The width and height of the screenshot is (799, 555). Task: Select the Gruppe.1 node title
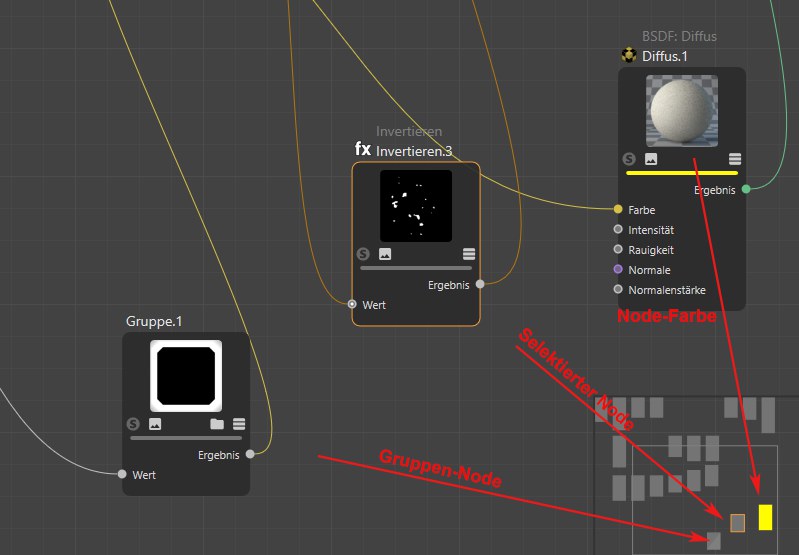point(154,322)
